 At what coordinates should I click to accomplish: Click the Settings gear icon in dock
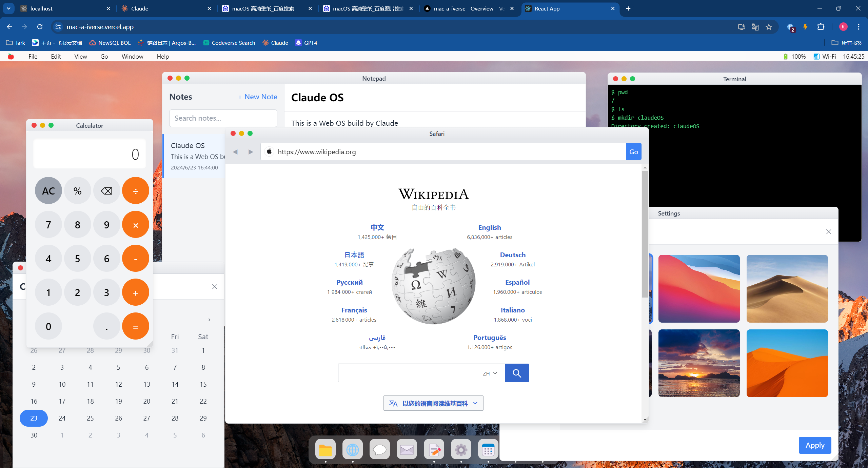click(461, 450)
